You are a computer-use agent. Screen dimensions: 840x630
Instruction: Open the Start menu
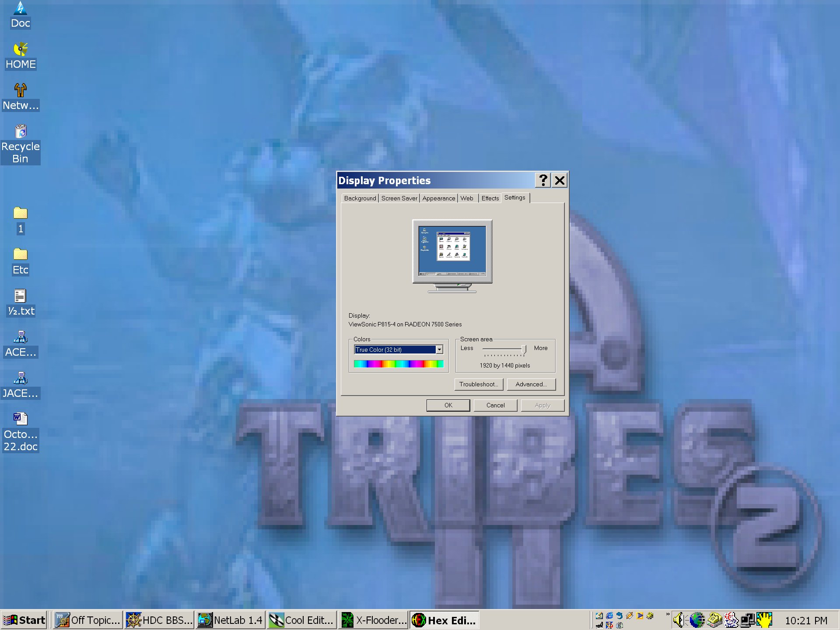(x=24, y=620)
